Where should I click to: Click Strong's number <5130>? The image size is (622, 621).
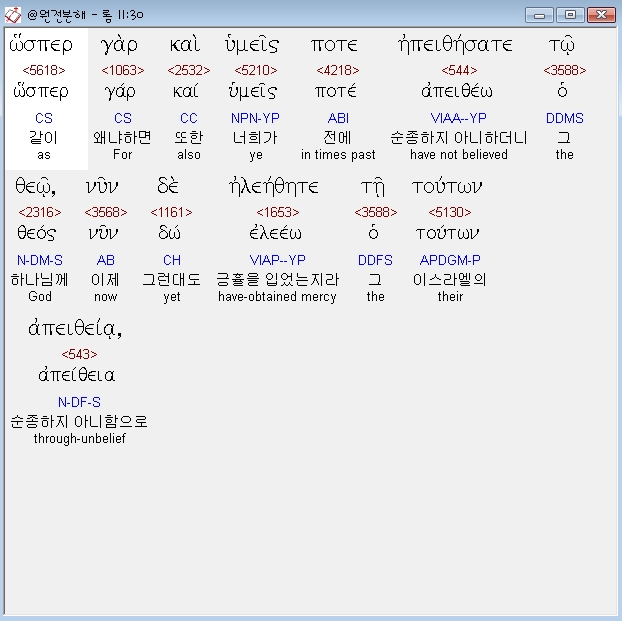450,212
